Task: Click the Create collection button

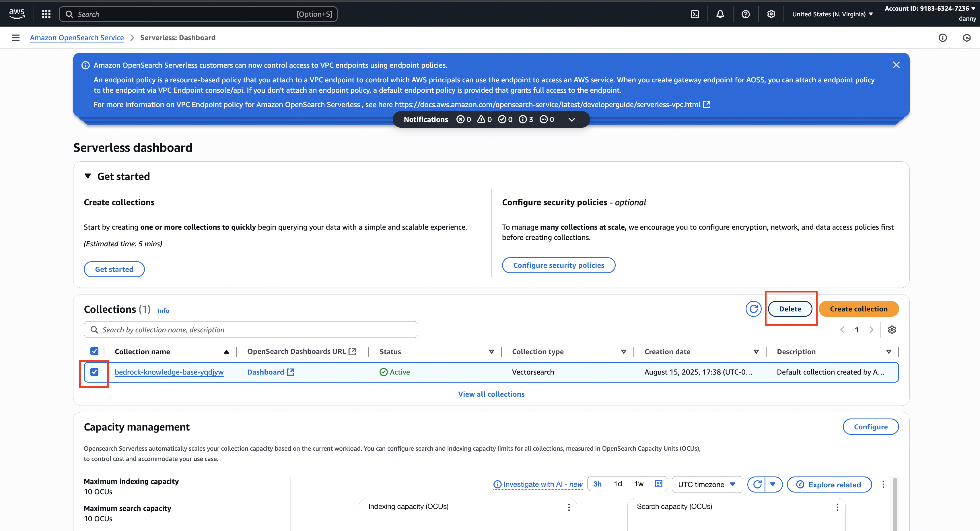Action: (858, 309)
